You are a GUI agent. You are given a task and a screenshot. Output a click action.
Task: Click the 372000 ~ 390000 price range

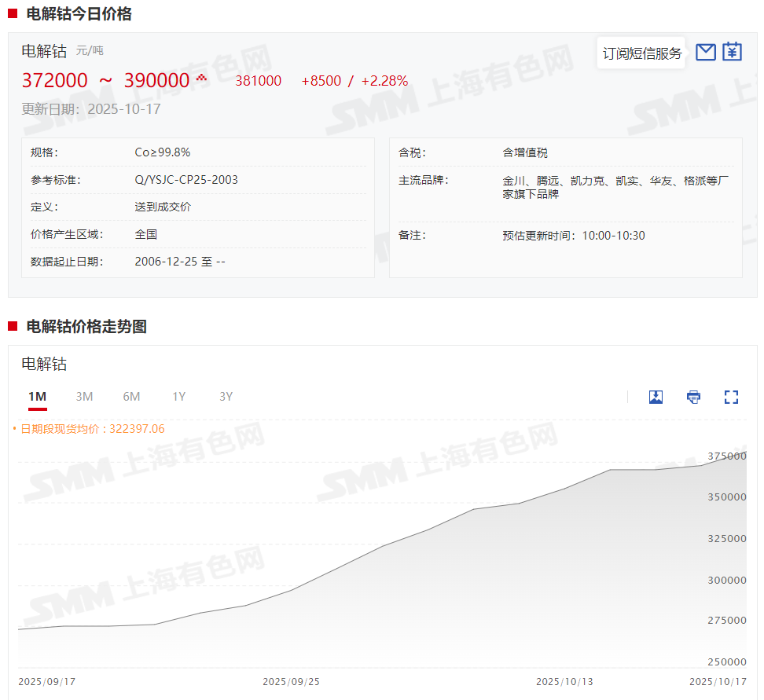105,80
